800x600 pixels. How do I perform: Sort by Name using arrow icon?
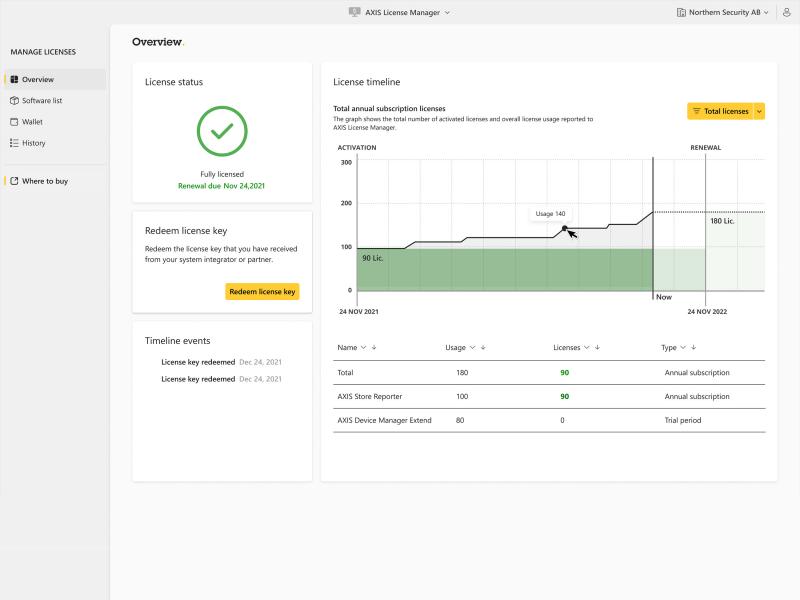[x=374, y=347]
